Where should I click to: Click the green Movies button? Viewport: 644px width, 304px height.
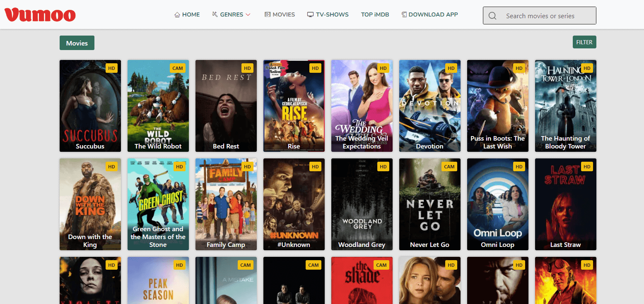[77, 43]
